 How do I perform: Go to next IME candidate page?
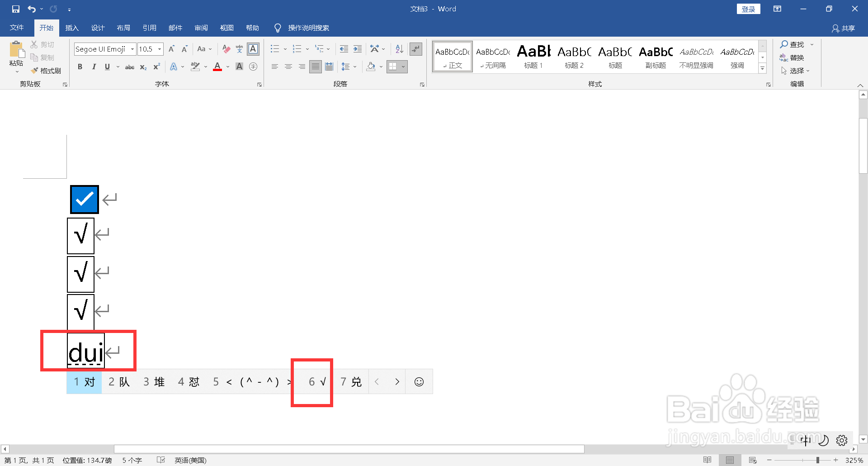pyautogui.click(x=397, y=382)
